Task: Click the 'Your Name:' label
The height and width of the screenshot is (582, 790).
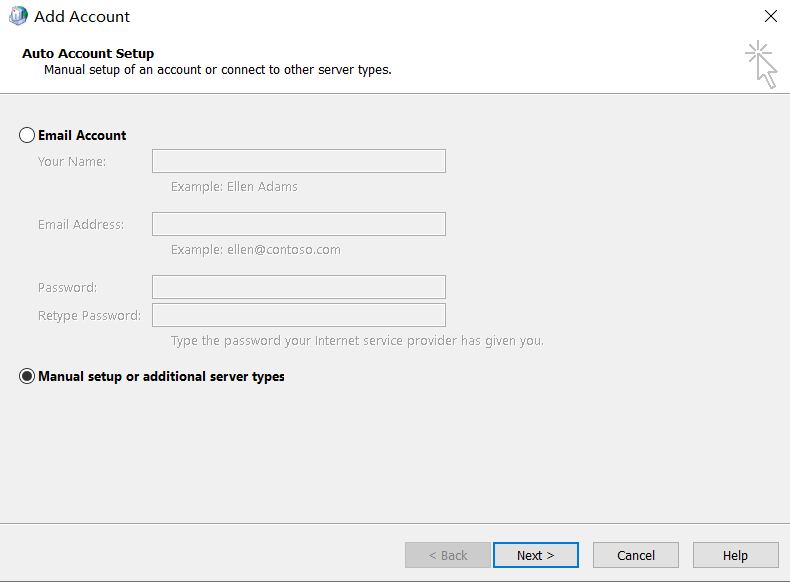Action: (72, 162)
